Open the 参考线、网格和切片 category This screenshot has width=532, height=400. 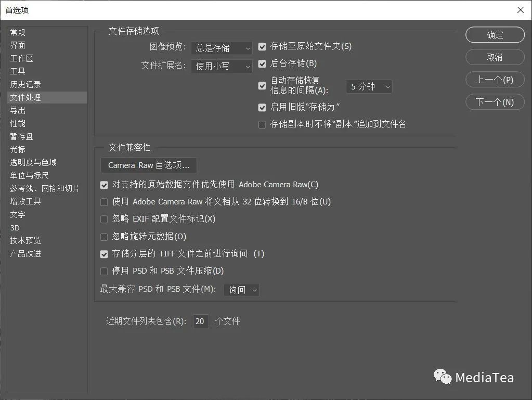47,188
